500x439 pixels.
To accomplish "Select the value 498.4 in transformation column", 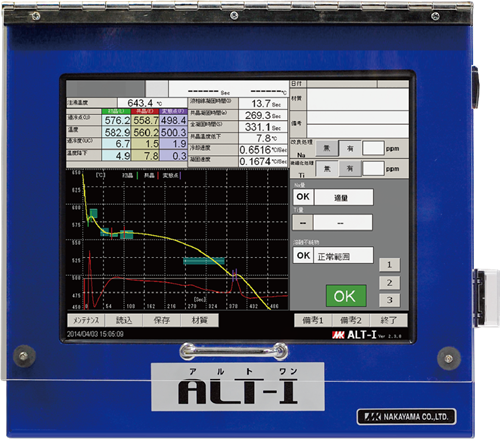I will pos(173,120).
